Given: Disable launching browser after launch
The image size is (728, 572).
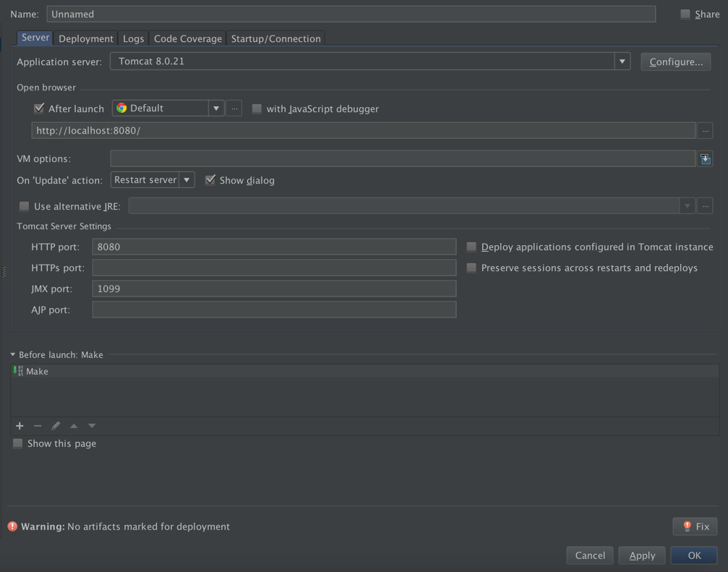Looking at the screenshot, I should [38, 108].
